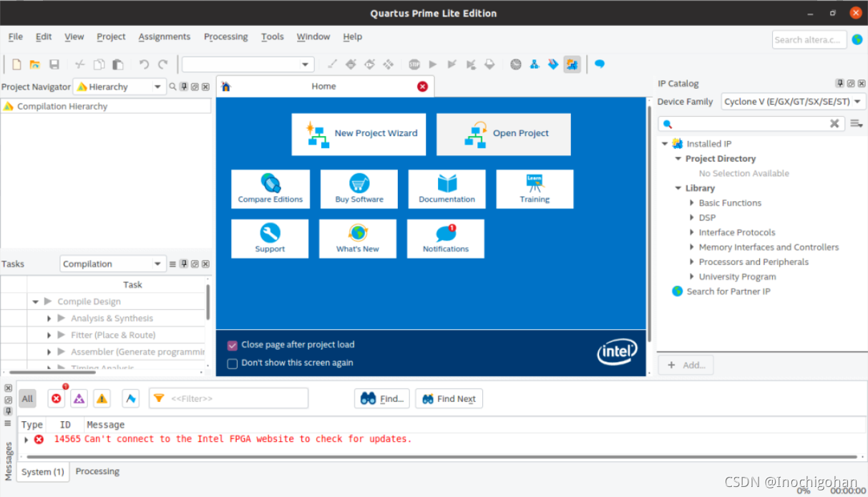868x497 pixels.
Task: Click the Open Project tile
Action: pos(504,134)
